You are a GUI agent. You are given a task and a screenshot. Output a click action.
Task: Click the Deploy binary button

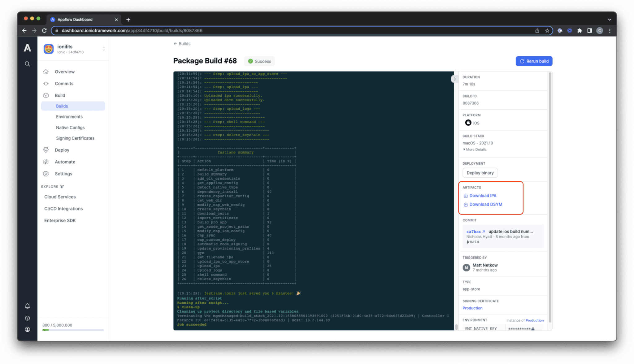(x=480, y=173)
